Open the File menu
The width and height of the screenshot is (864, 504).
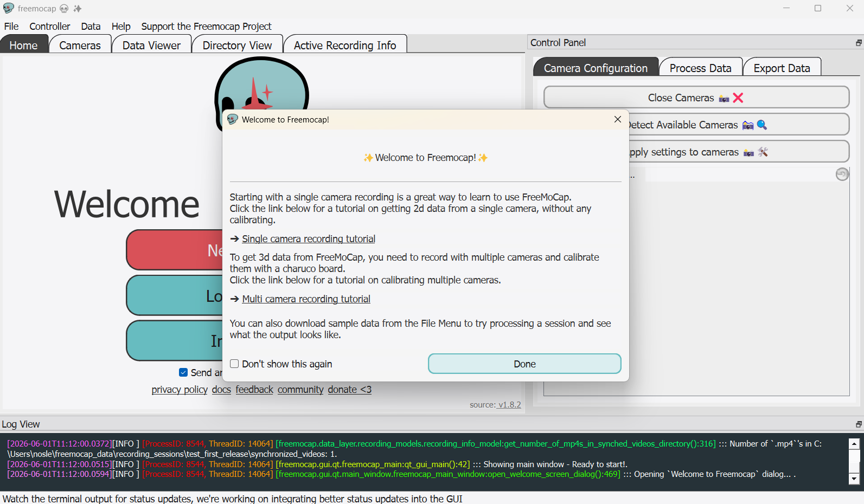pos(11,26)
